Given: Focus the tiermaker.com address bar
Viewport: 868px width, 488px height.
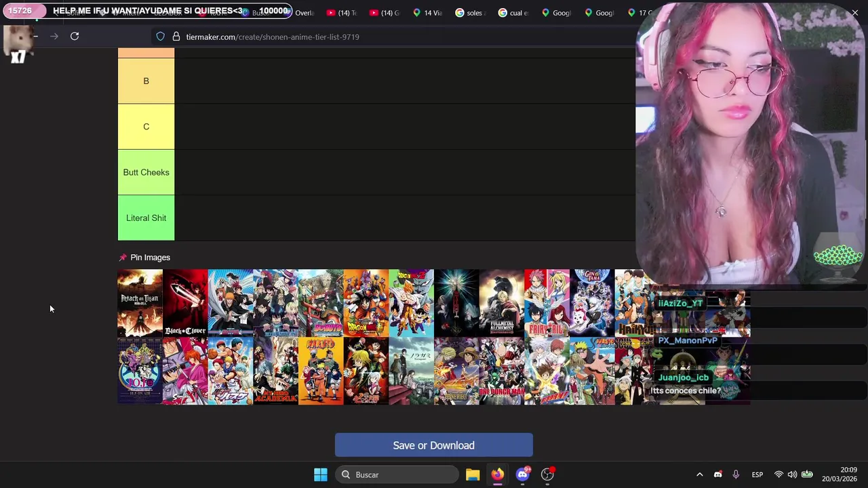Looking at the screenshot, I should click(393, 37).
